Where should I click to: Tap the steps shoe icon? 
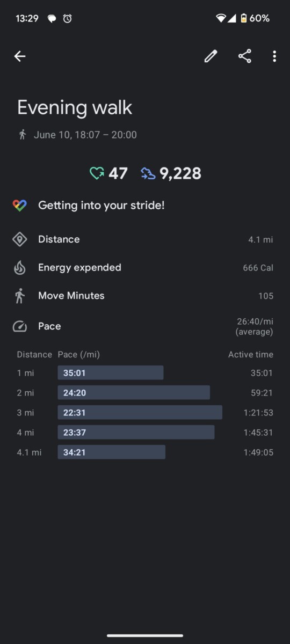tap(148, 173)
